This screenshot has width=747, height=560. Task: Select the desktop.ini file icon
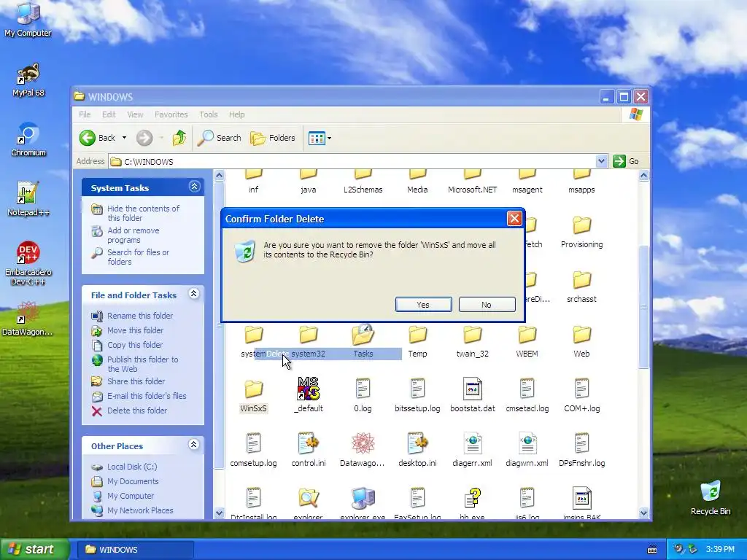[x=417, y=443]
